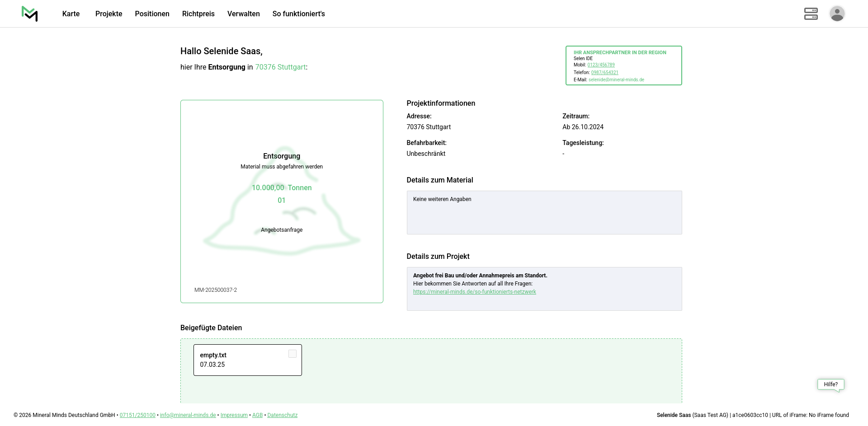The width and height of the screenshot is (868, 426).
Task: Email selenide@mineral-minds.de contact
Action: 616,80
